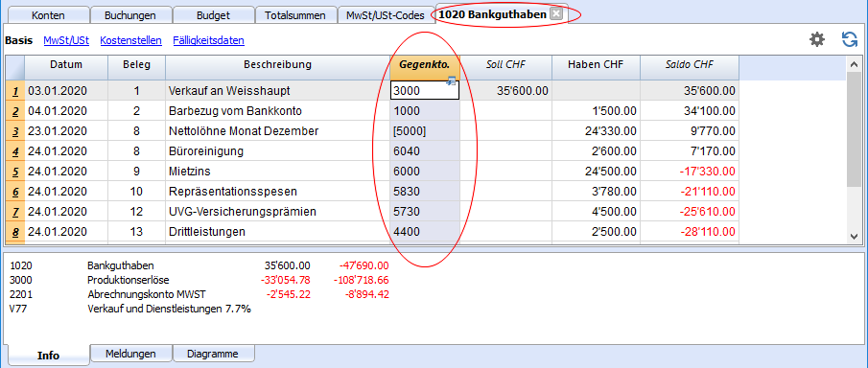The image size is (868, 368).
Task: Click 'Verkauf und Dienstleistungen 7.7%' info line
Action: click(x=170, y=310)
